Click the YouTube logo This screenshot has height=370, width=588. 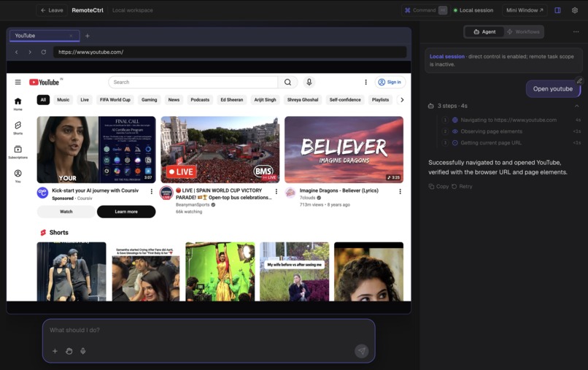point(45,82)
